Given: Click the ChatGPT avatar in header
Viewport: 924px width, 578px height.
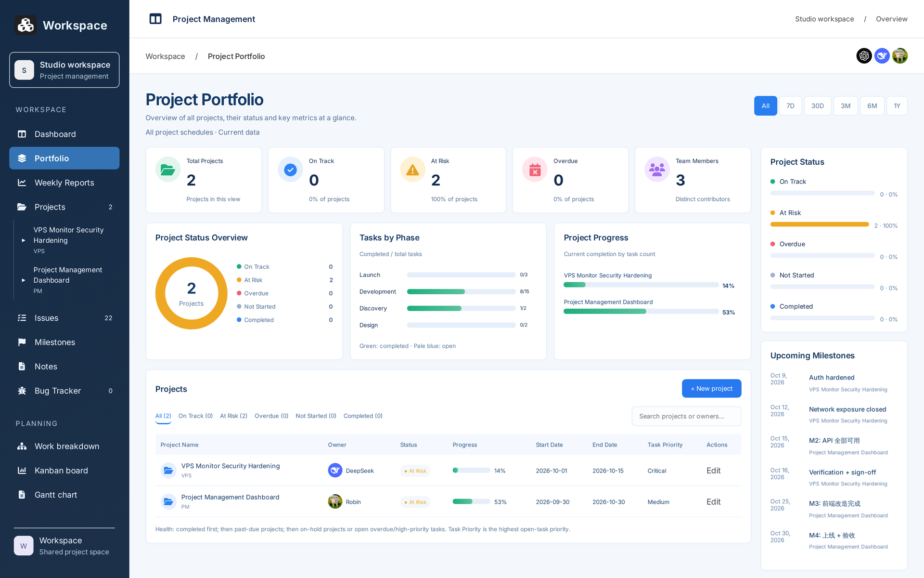Looking at the screenshot, I should click(864, 56).
